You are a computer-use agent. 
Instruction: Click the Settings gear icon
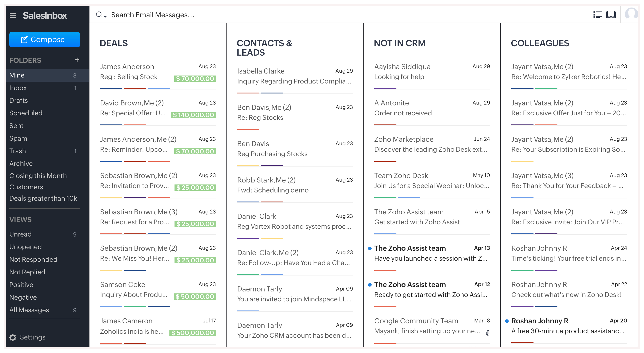click(x=13, y=337)
